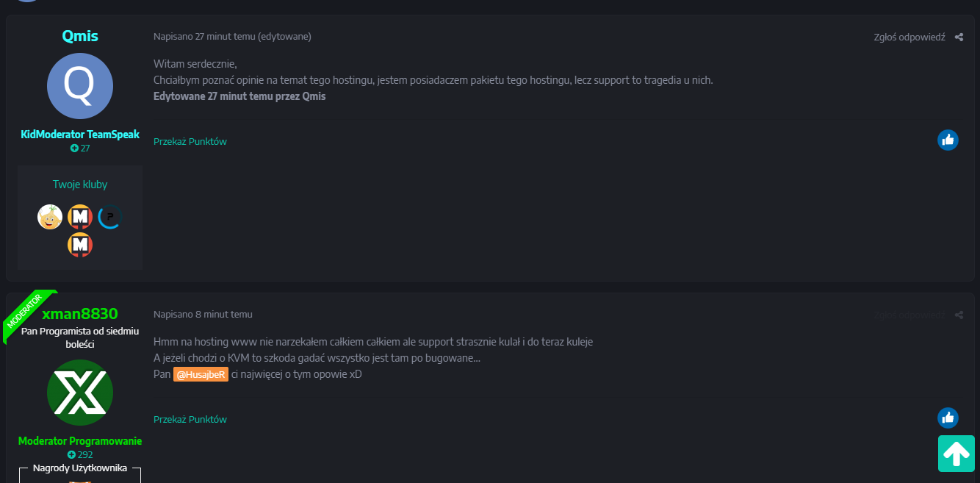Open the M club icon next to onion

[x=80, y=217]
